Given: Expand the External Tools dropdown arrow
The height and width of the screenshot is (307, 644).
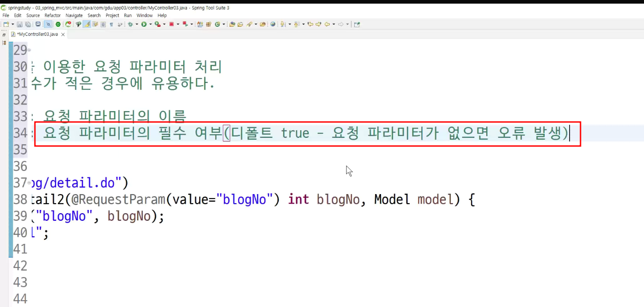Looking at the screenshot, I should (x=191, y=24).
